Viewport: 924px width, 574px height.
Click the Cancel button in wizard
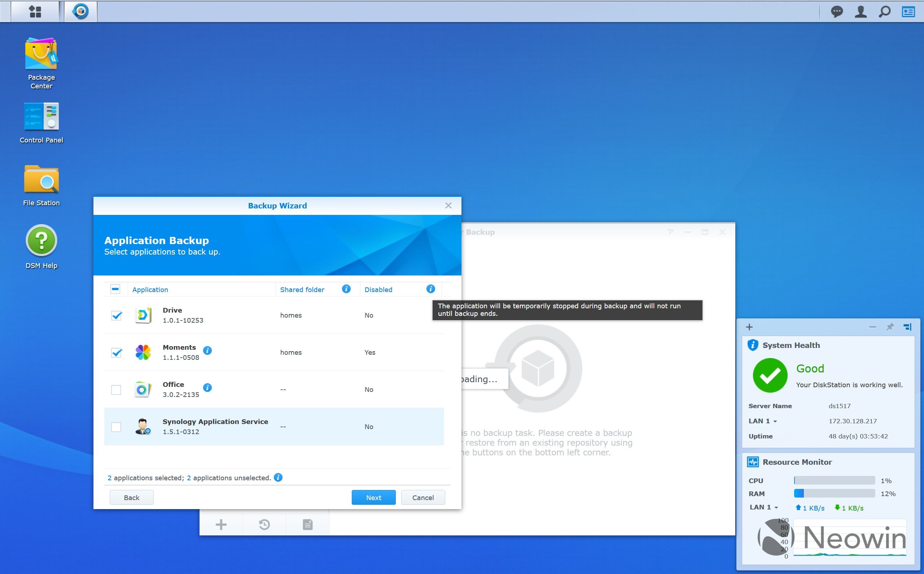(x=422, y=497)
